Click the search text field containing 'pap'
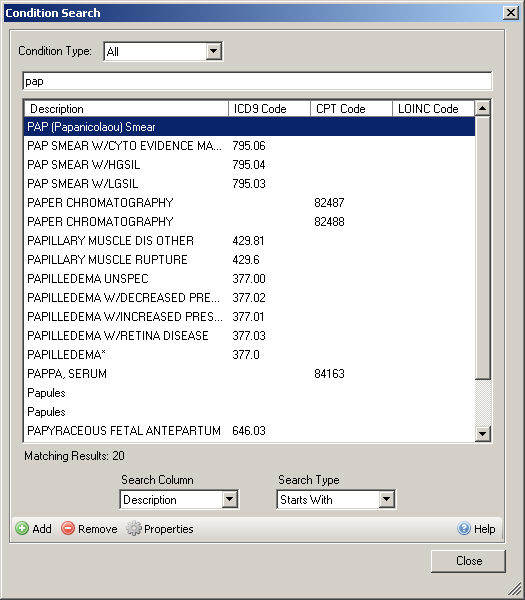Screen dimensions: 525x600 [257, 81]
